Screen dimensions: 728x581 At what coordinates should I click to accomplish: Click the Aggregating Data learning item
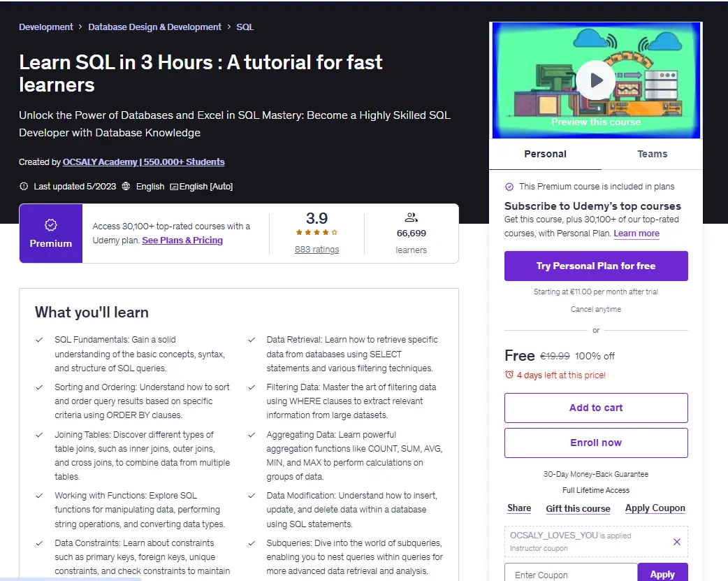(x=354, y=456)
